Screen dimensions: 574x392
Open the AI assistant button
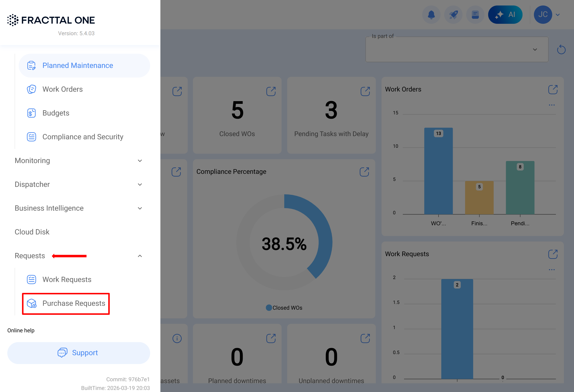pos(505,15)
